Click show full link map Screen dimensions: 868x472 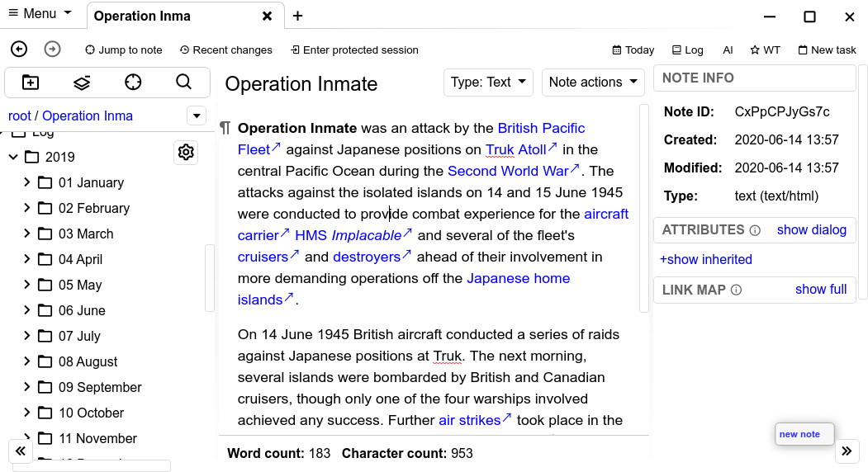click(x=821, y=290)
